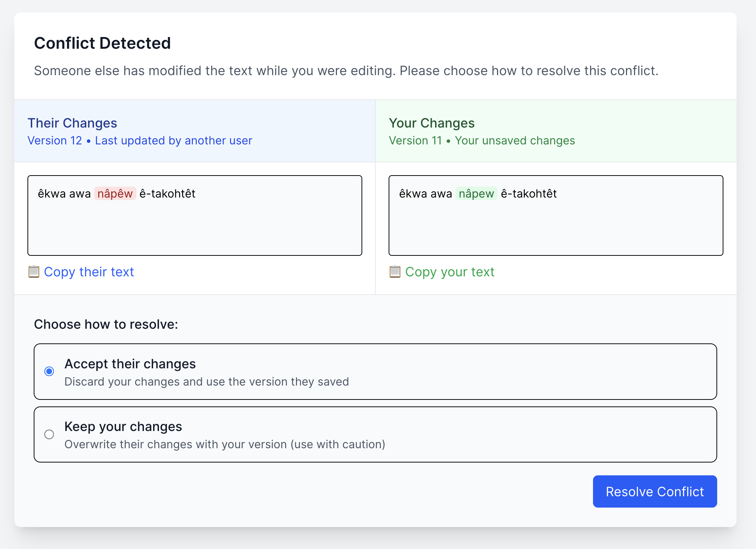Select the Keep your changes radio button
Image resolution: width=756 pixels, height=549 pixels.
49,434
